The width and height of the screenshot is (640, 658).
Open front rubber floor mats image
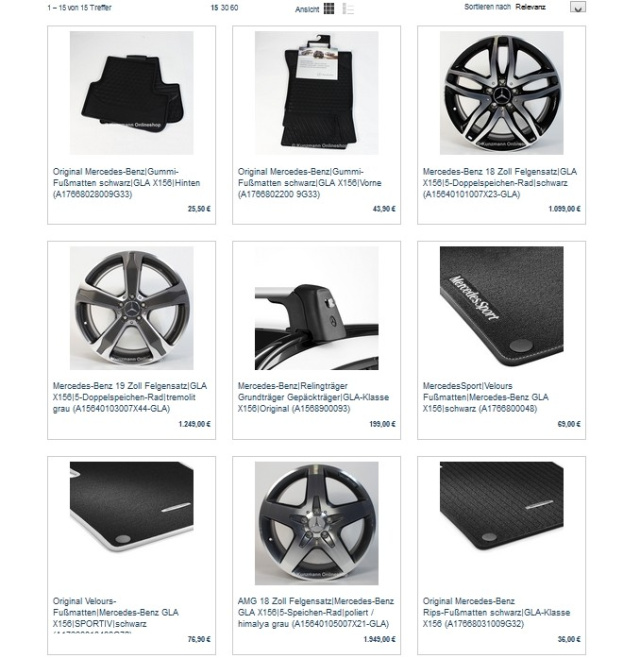[x=316, y=93]
